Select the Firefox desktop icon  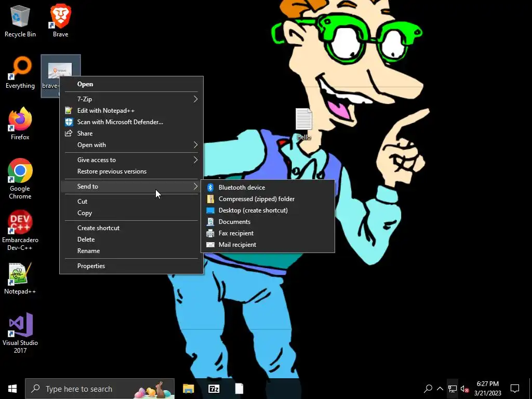click(20, 124)
